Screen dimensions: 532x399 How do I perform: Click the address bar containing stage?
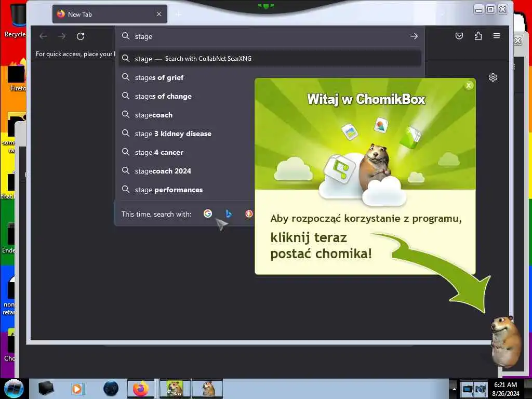[x=270, y=36]
